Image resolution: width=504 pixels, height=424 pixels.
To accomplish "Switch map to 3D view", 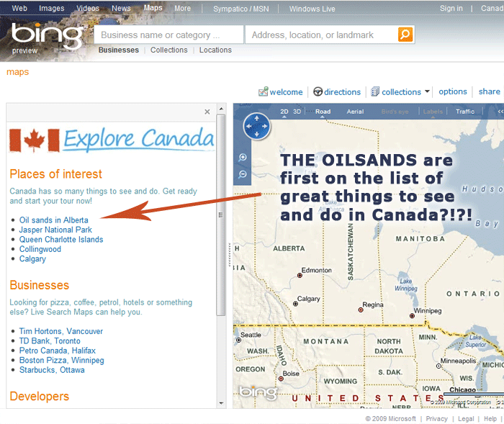I will pyautogui.click(x=297, y=112).
